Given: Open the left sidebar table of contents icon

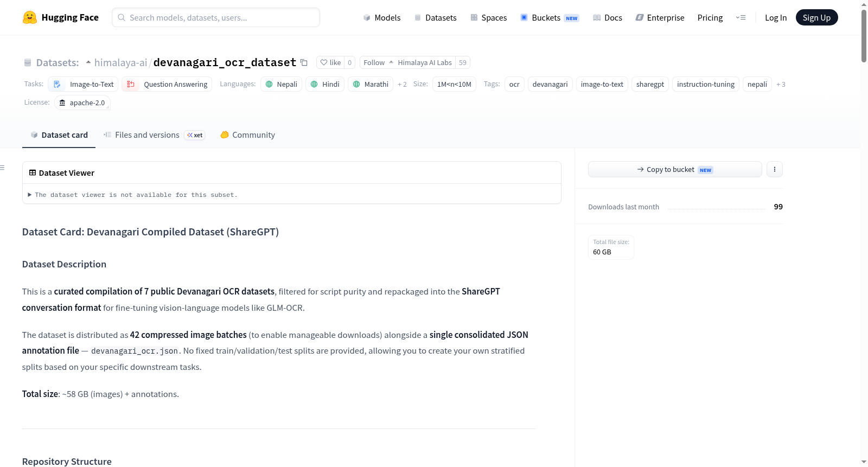Looking at the screenshot, I should point(2,168).
